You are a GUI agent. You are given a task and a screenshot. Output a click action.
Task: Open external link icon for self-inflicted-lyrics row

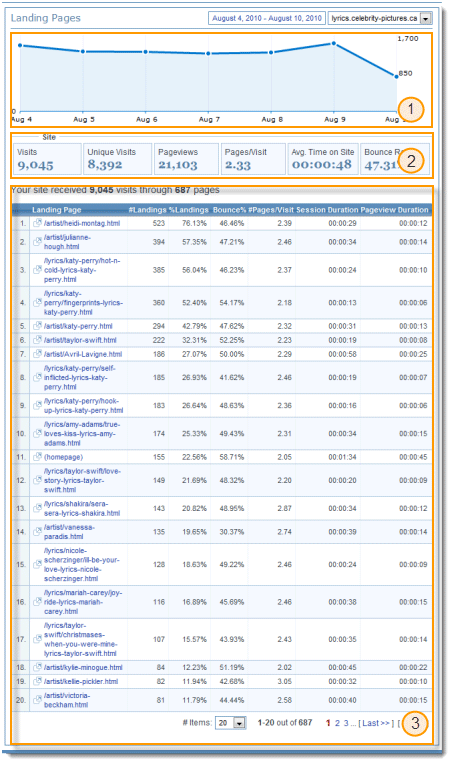pos(37,377)
